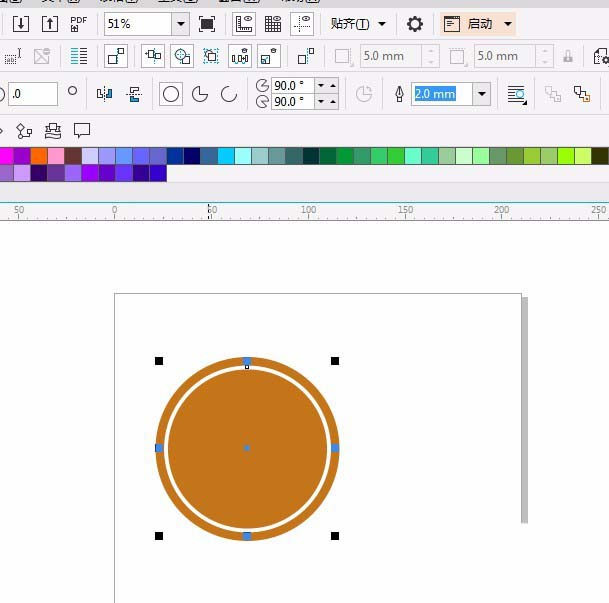Open the 贴齐(T) snap-to dropdown

pyautogui.click(x=358, y=24)
